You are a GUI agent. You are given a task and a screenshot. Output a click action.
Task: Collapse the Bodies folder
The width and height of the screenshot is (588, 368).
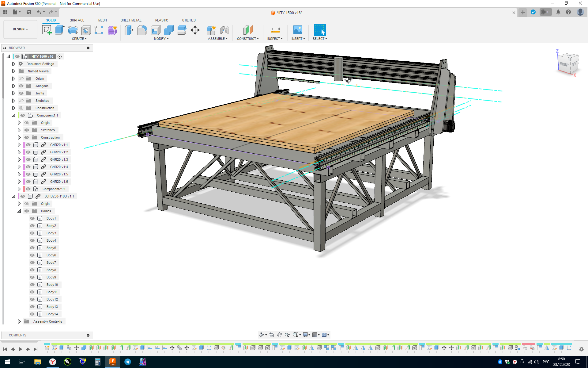19,211
